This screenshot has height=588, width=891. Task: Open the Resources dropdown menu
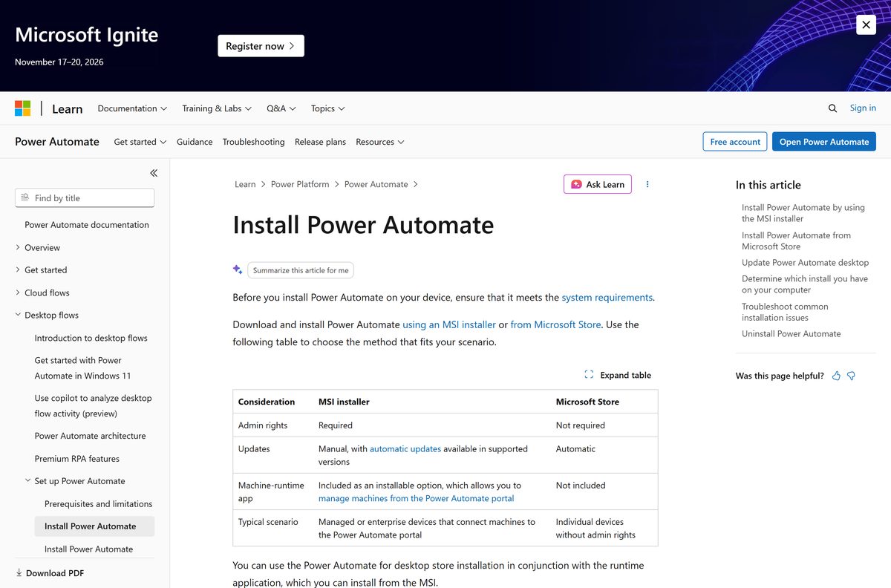(380, 142)
